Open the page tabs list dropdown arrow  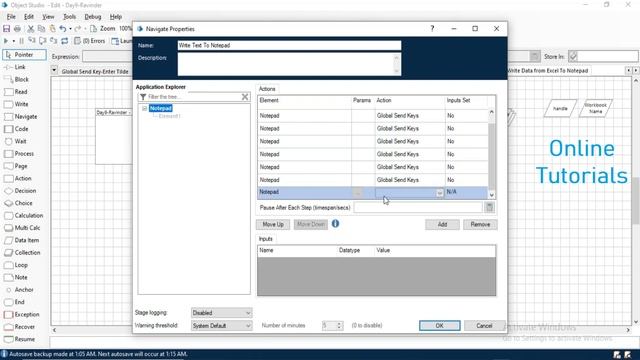click(54, 70)
